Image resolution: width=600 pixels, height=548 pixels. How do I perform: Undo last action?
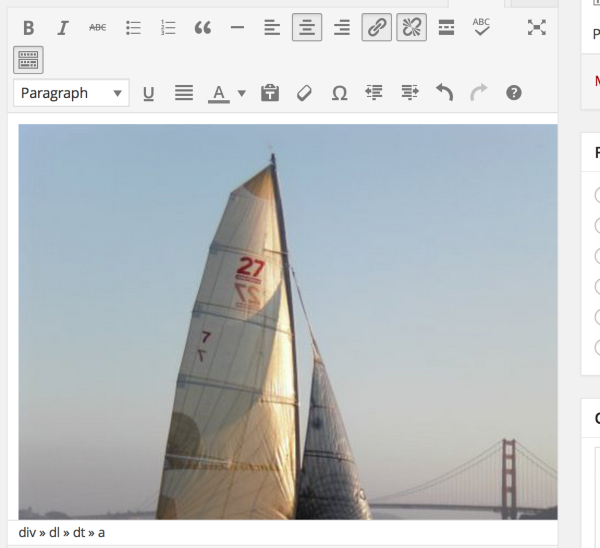pos(445,93)
